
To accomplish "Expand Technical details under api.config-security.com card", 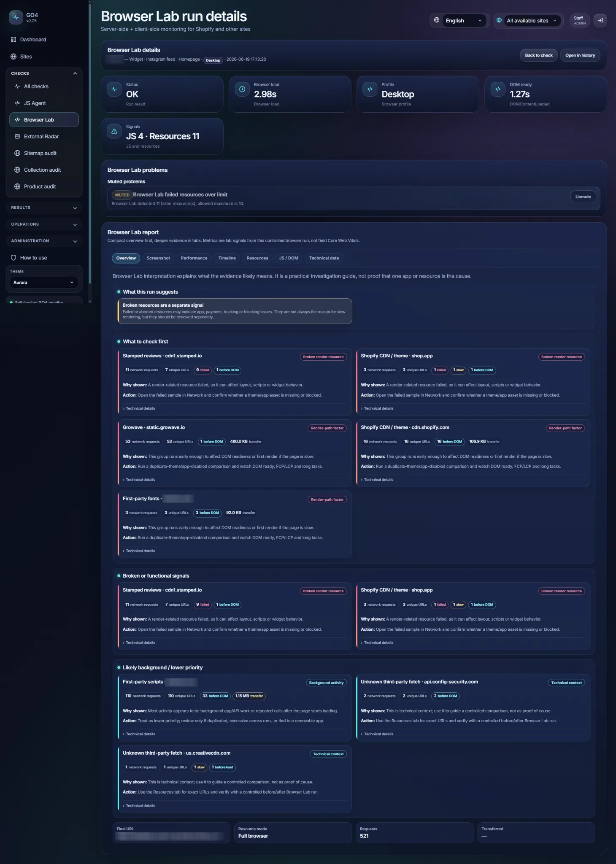I will click(377, 734).
